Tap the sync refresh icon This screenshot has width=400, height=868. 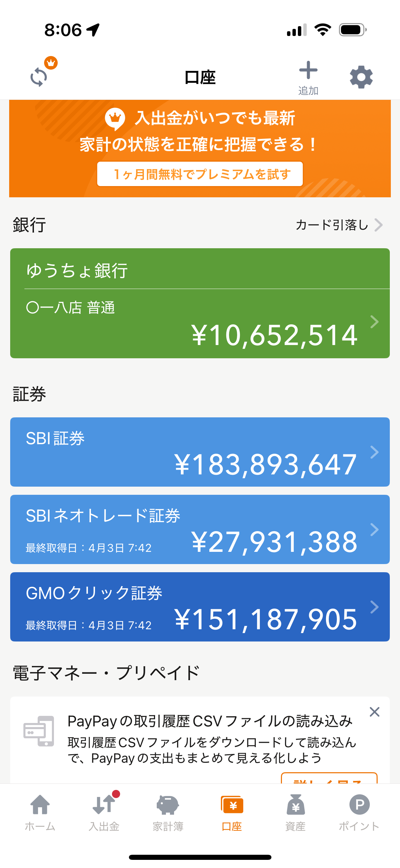(39, 77)
